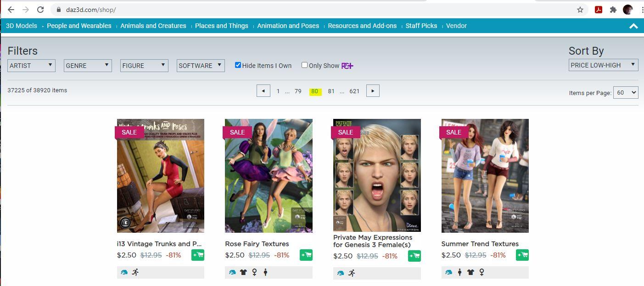Jump to page 1
644x286 pixels.
tap(278, 91)
